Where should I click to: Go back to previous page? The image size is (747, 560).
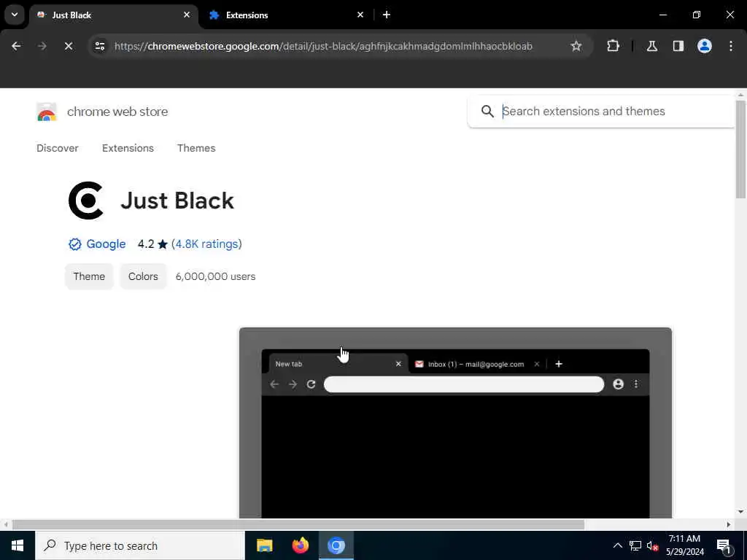click(x=16, y=46)
